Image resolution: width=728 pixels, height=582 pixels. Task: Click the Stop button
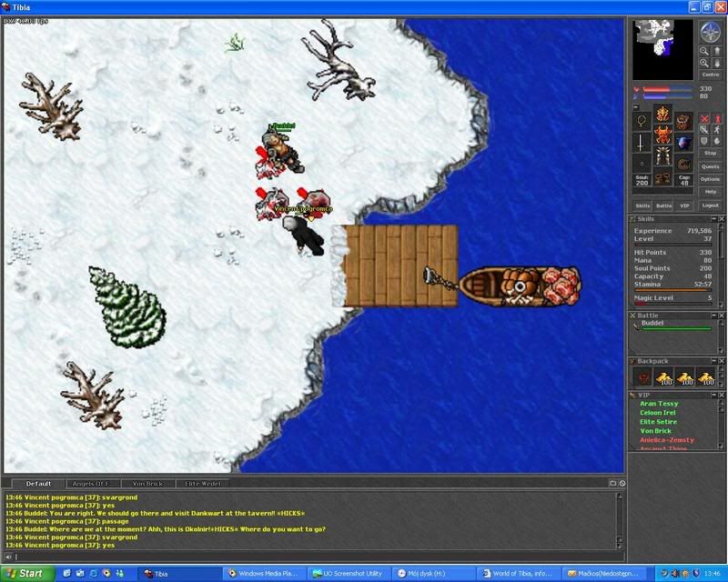click(711, 153)
